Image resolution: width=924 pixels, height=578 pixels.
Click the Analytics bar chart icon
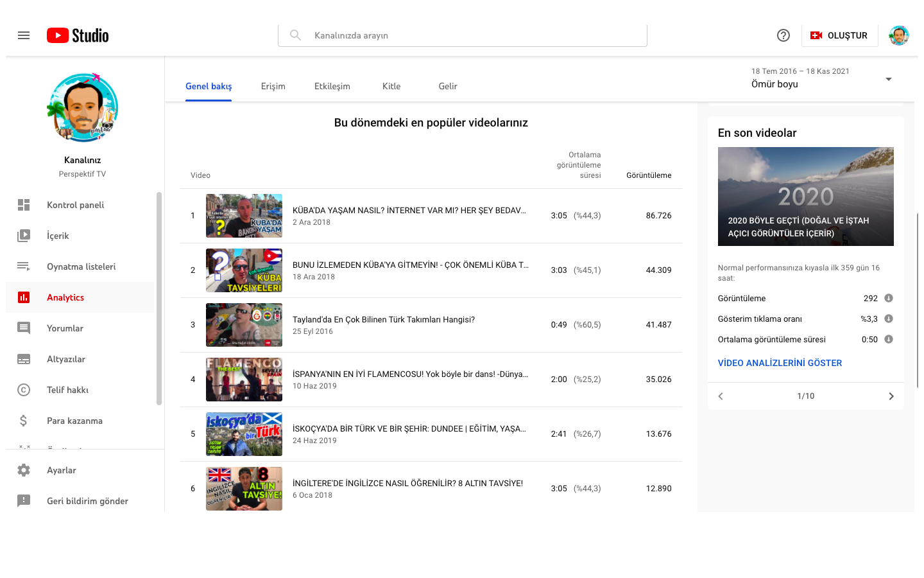point(24,297)
